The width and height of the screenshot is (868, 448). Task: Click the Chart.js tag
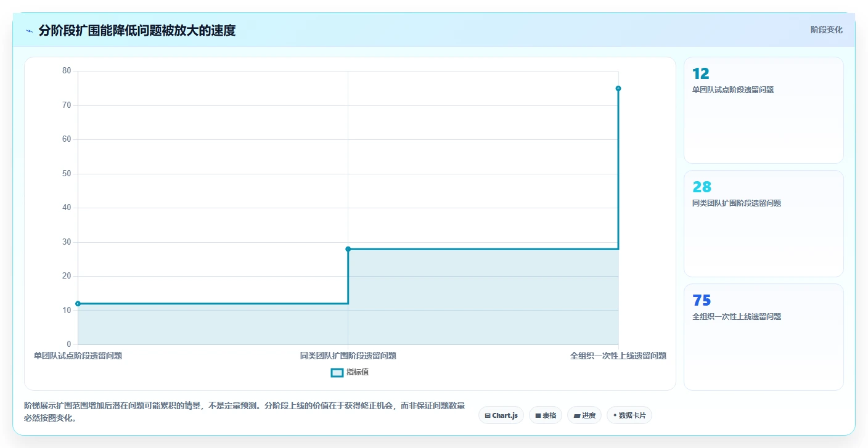click(x=501, y=415)
